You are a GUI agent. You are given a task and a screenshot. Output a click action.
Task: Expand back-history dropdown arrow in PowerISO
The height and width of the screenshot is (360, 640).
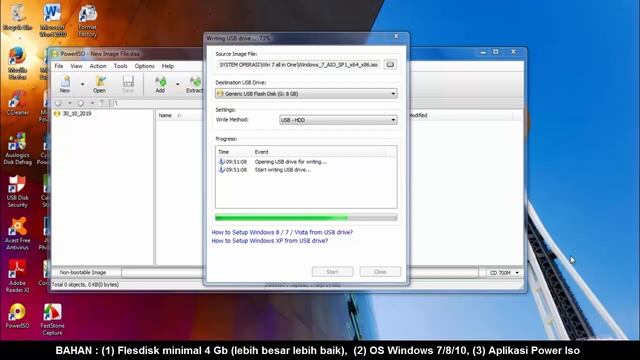coord(70,103)
